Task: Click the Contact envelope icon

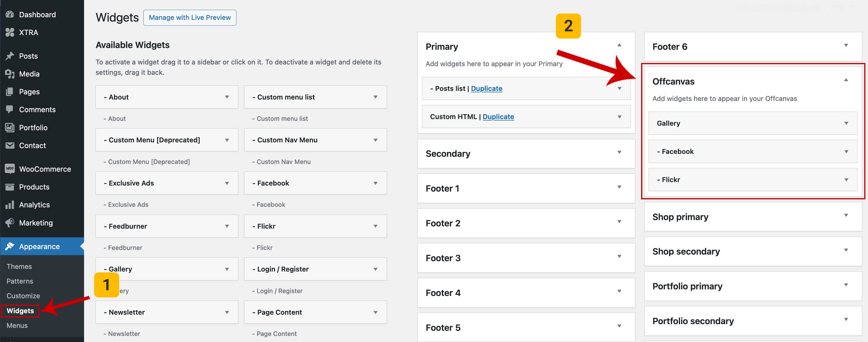Action: [x=10, y=146]
